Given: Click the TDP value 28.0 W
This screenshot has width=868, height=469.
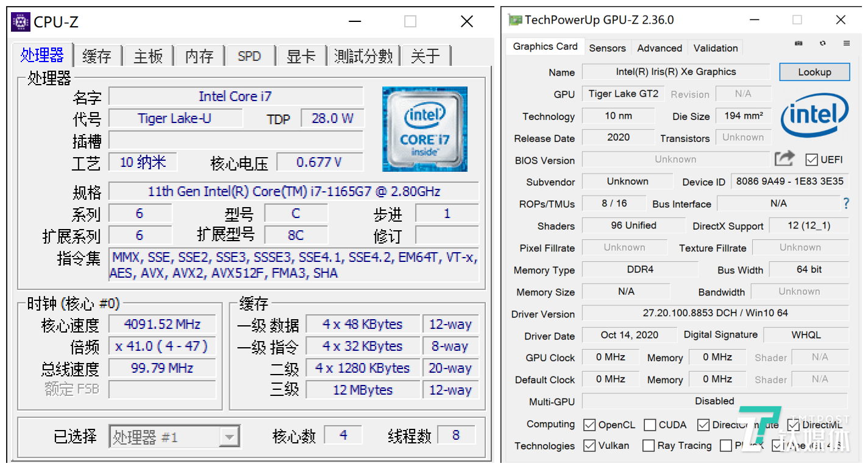Looking at the screenshot, I should click(x=332, y=118).
